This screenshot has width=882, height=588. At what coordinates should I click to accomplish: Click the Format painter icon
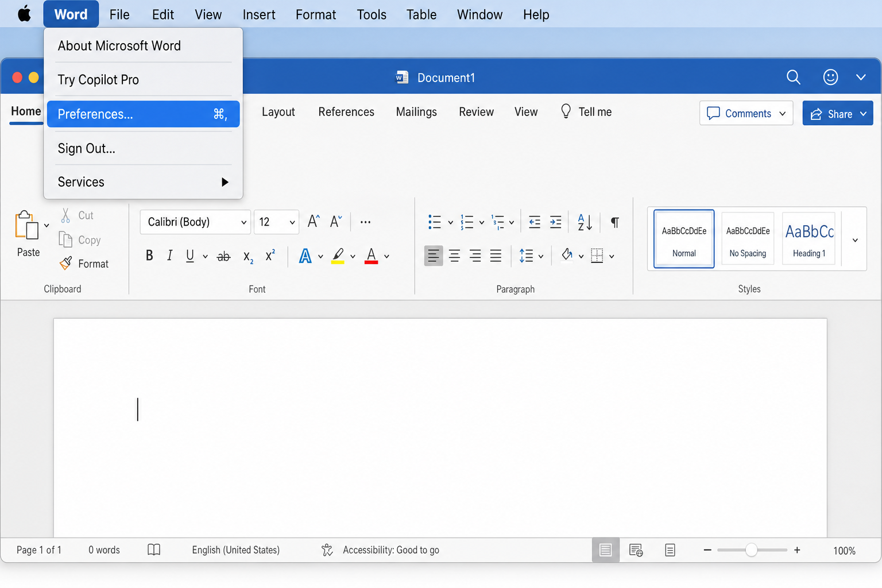pos(66,264)
